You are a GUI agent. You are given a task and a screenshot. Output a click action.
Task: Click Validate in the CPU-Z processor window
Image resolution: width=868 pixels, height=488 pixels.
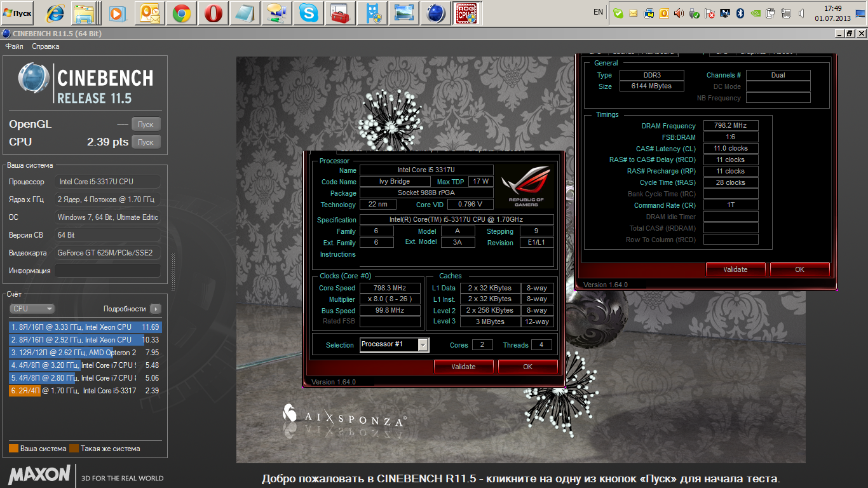463,367
